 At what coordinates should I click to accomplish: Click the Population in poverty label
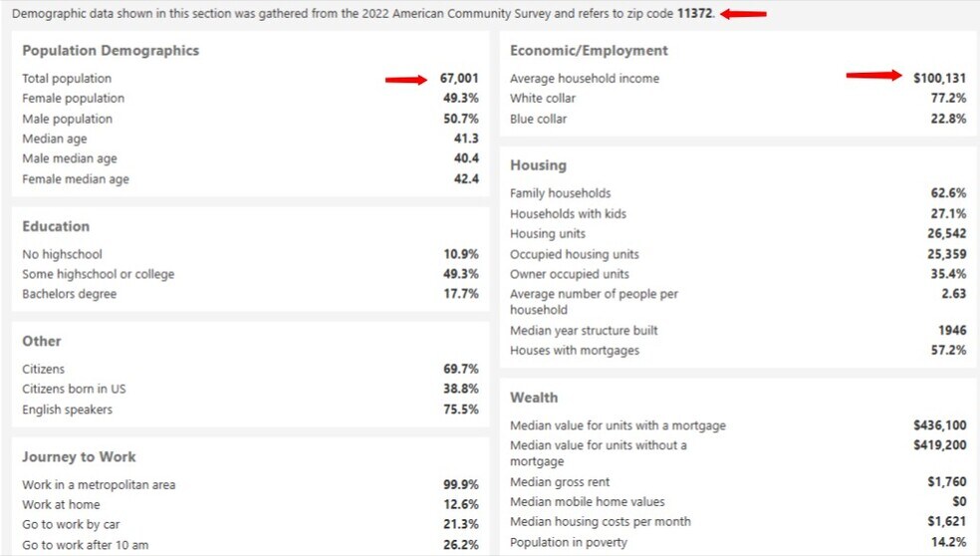tap(569, 543)
